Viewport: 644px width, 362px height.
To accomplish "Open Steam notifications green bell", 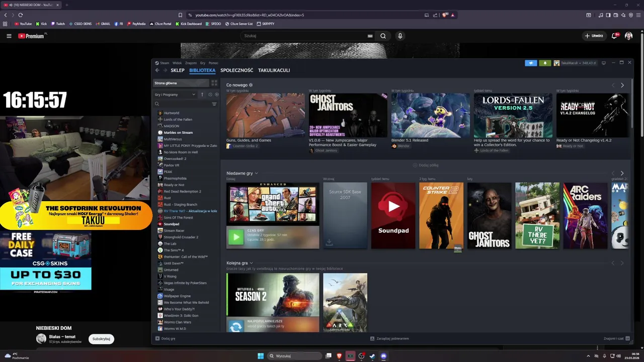I will pyautogui.click(x=545, y=63).
